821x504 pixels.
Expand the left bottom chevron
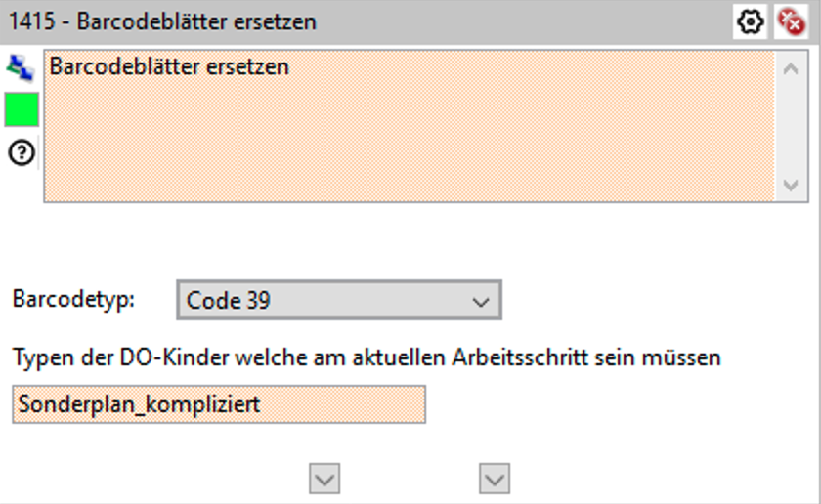(x=324, y=478)
